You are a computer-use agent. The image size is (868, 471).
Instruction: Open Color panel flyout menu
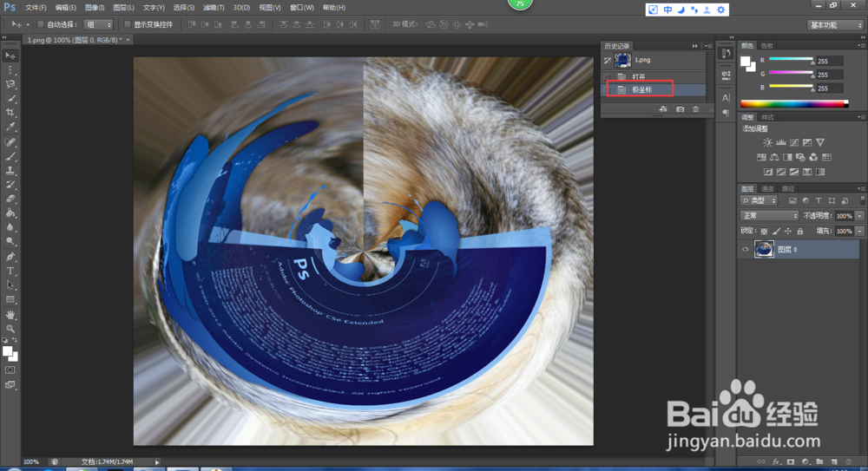tap(861, 45)
